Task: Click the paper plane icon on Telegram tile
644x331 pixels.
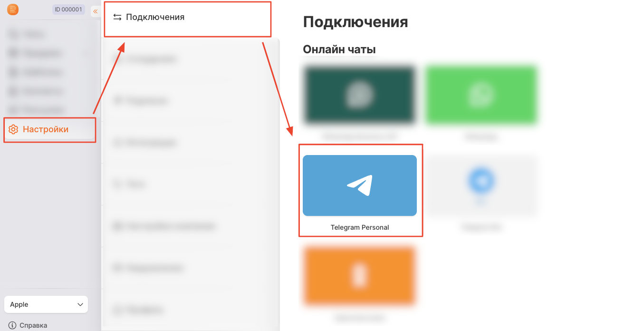Action: click(x=359, y=185)
